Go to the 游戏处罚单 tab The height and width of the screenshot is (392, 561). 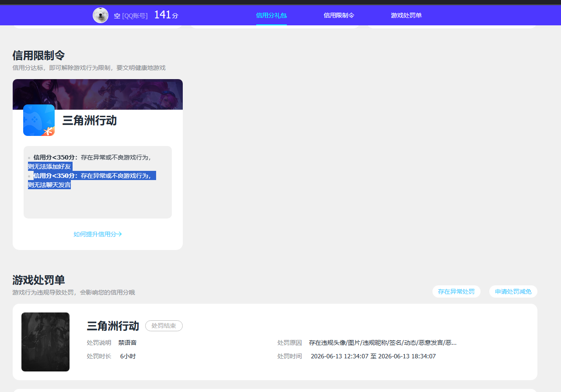tap(406, 15)
